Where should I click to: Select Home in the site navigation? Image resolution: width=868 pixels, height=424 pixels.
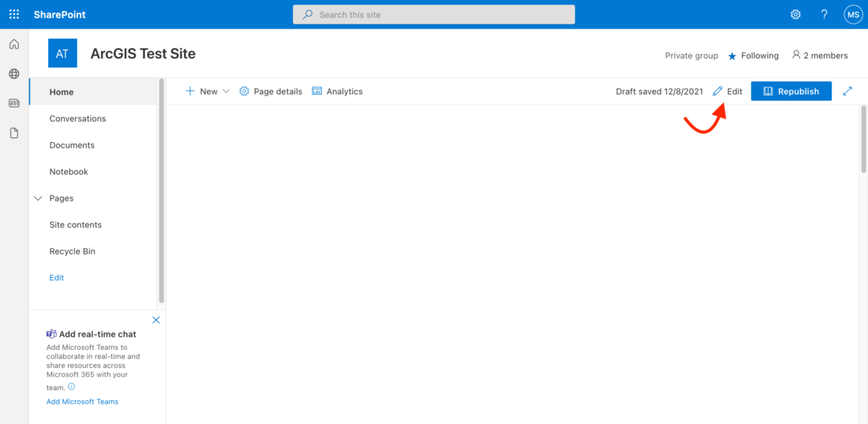tap(93, 92)
